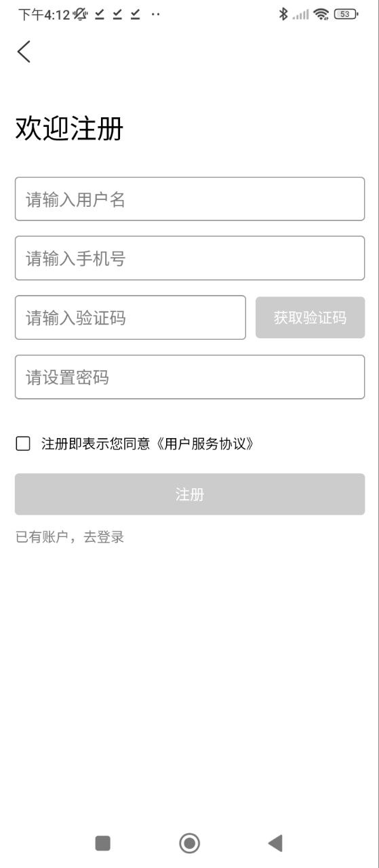Image resolution: width=379 pixels, height=868 pixels.
Task: Tap 已有账户，去登录 link
Action: pyautogui.click(x=70, y=537)
